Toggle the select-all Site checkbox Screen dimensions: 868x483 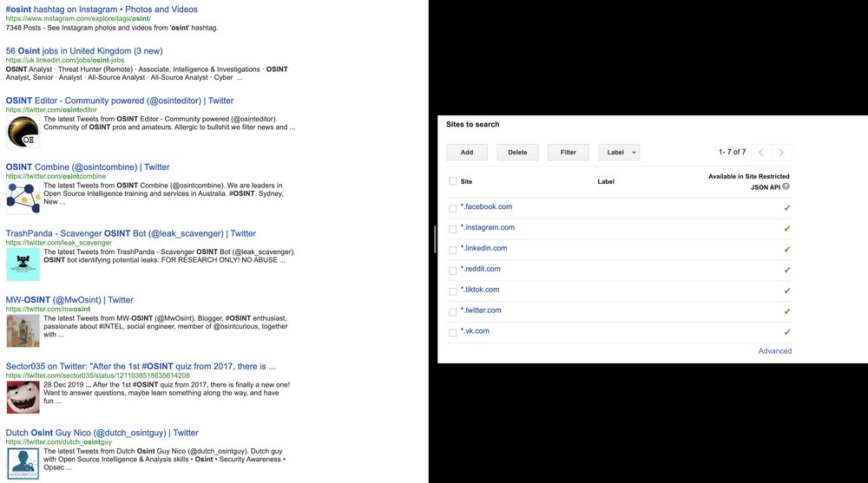452,181
